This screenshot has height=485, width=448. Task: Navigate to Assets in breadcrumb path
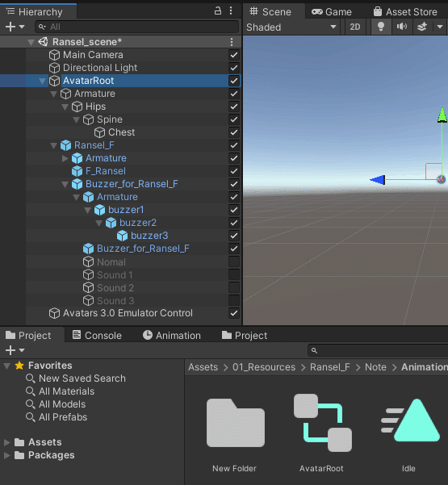(203, 367)
